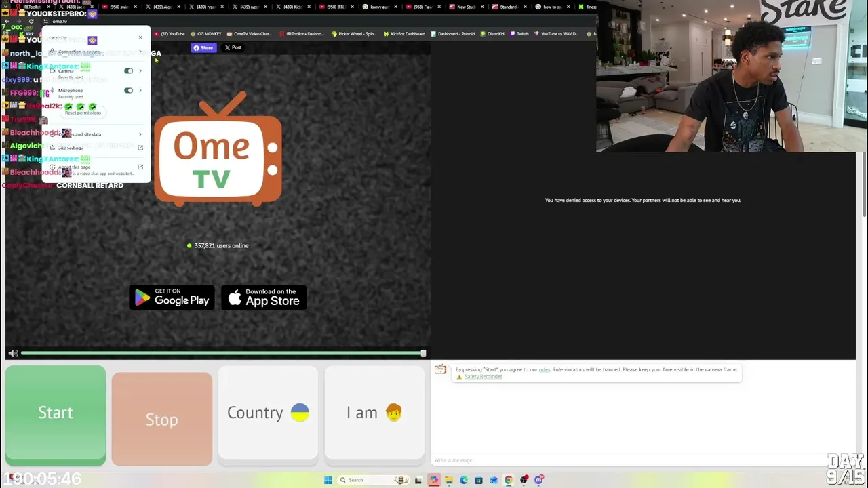Open Microsoft Store from the taskbar
This screenshot has width=868, height=488.
[479, 480]
